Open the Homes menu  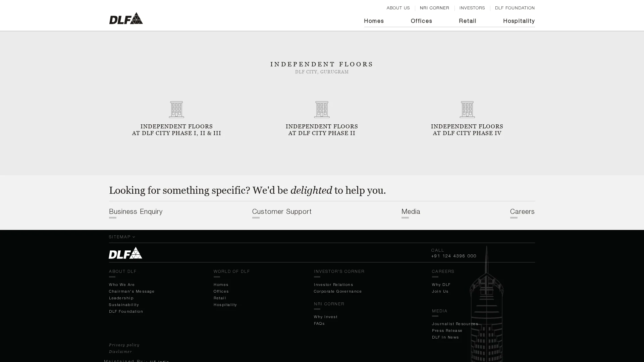374,21
